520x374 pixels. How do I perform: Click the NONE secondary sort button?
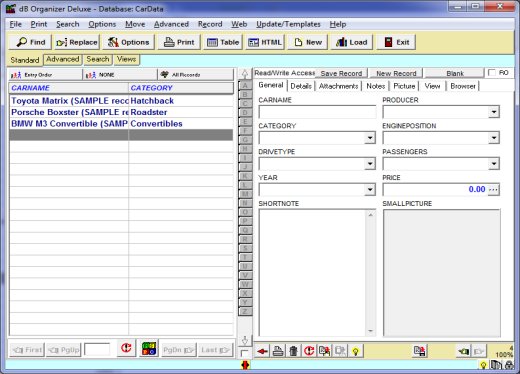pyautogui.click(x=120, y=75)
